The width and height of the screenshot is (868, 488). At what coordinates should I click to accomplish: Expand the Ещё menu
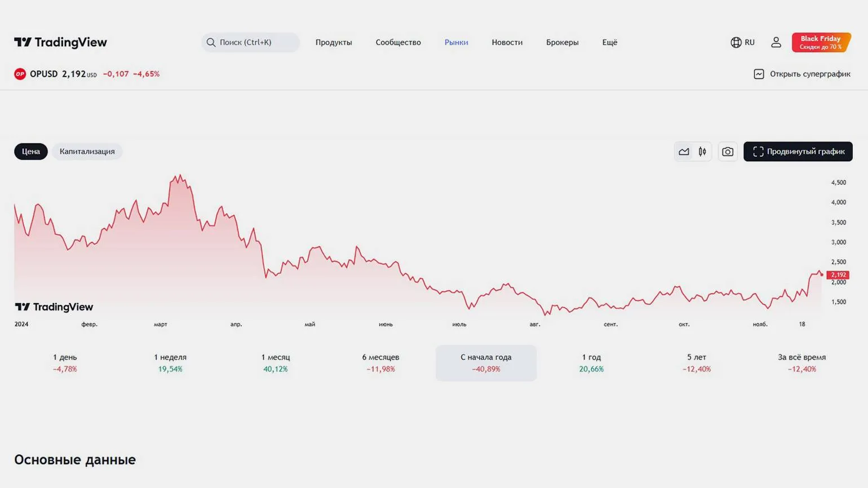(609, 42)
